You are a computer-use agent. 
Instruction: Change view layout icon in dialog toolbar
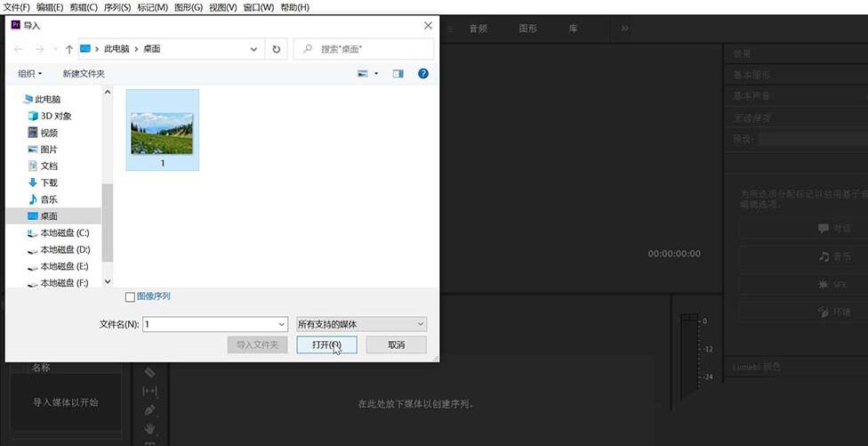pos(363,73)
